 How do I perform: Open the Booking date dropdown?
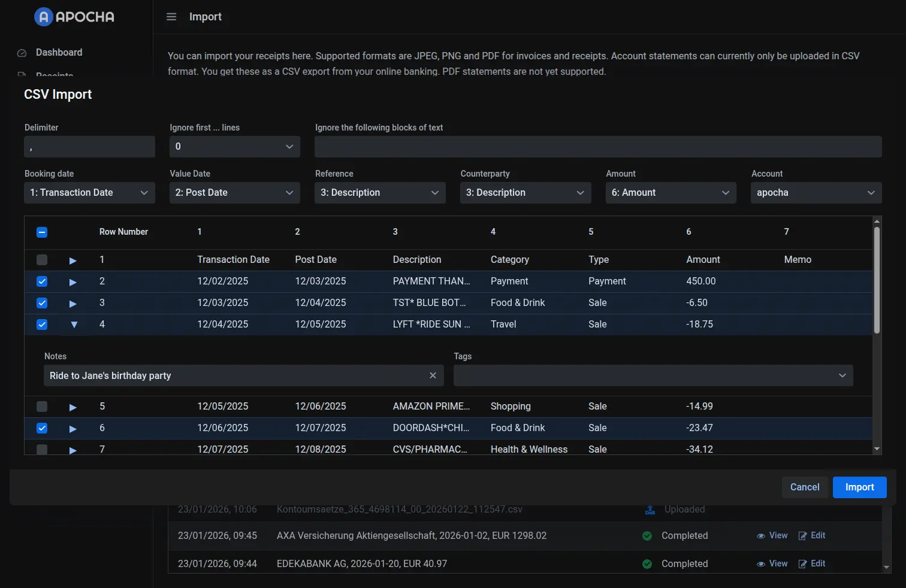pyautogui.click(x=89, y=193)
